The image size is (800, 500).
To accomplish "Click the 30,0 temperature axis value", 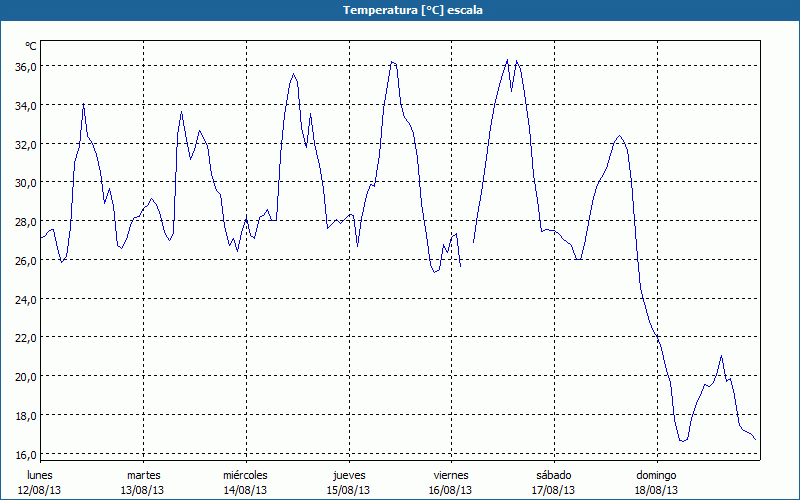I will [x=25, y=182].
